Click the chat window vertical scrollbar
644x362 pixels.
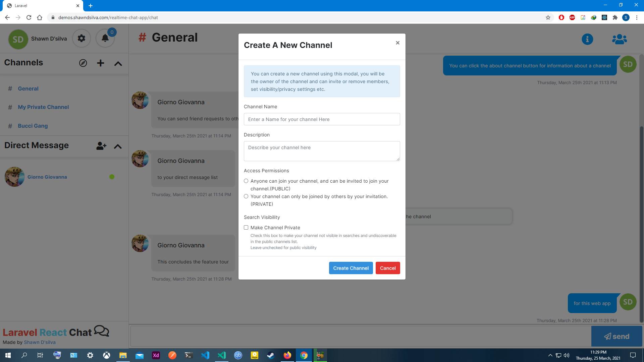[641, 221]
